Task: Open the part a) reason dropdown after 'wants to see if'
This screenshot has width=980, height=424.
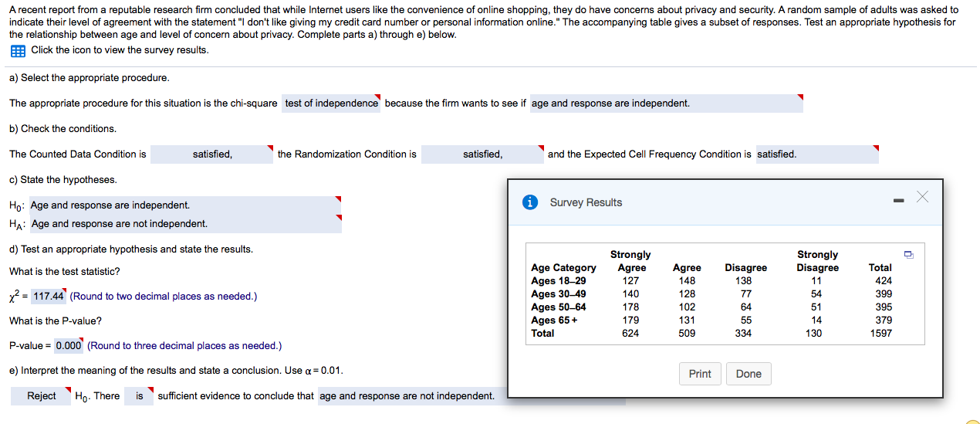Action: (666, 103)
